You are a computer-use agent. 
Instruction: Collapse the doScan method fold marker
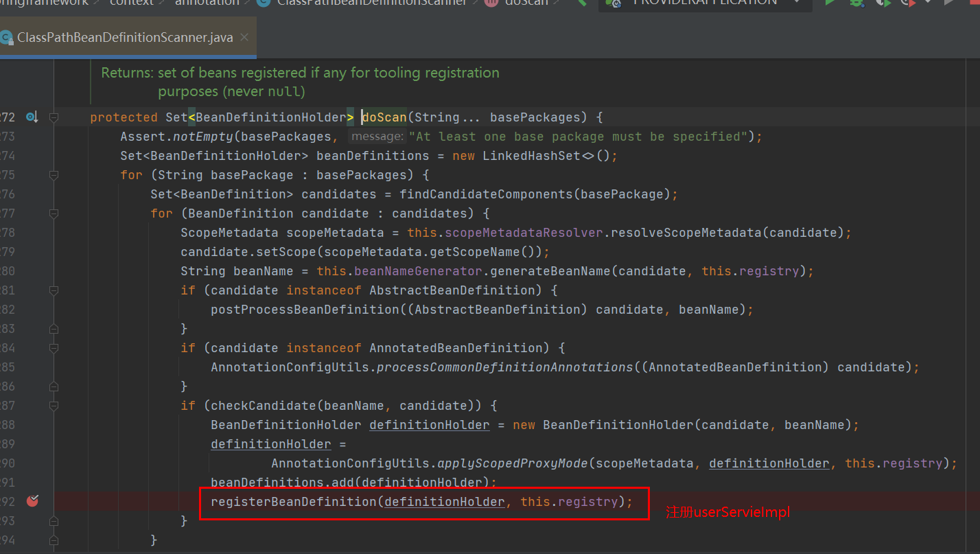tap(54, 117)
